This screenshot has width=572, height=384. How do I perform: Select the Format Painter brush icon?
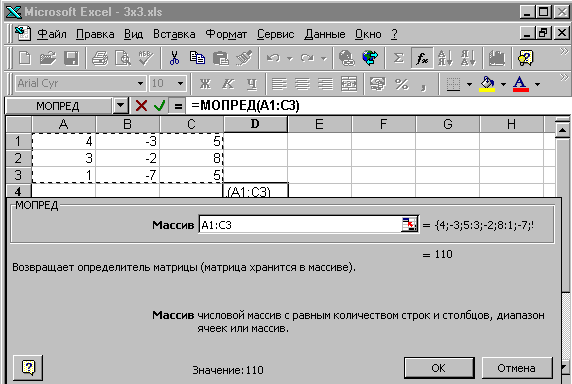pos(244,58)
